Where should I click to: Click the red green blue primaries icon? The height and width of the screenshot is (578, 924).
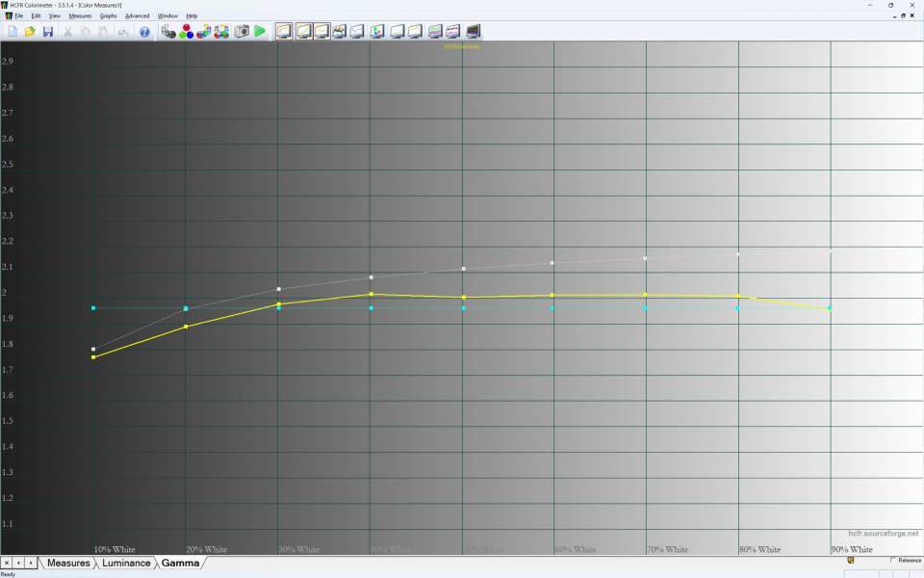tap(186, 31)
